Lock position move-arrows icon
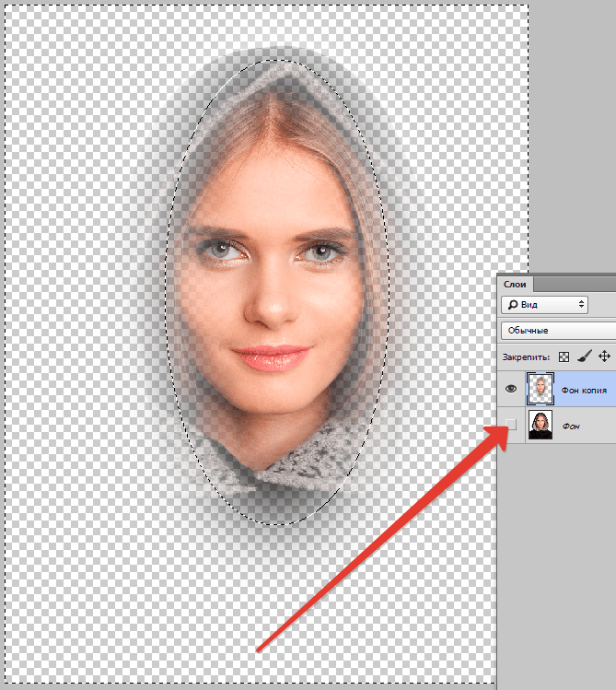The image size is (616, 690). pos(605,357)
